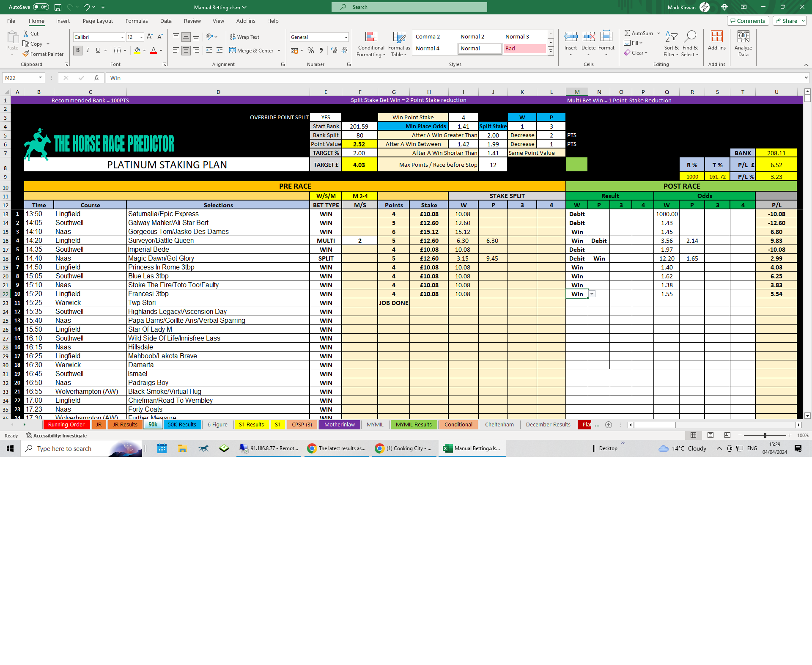Image resolution: width=812 pixels, height=665 pixels.
Task: Open Sort & Filter menu
Action: 671,44
